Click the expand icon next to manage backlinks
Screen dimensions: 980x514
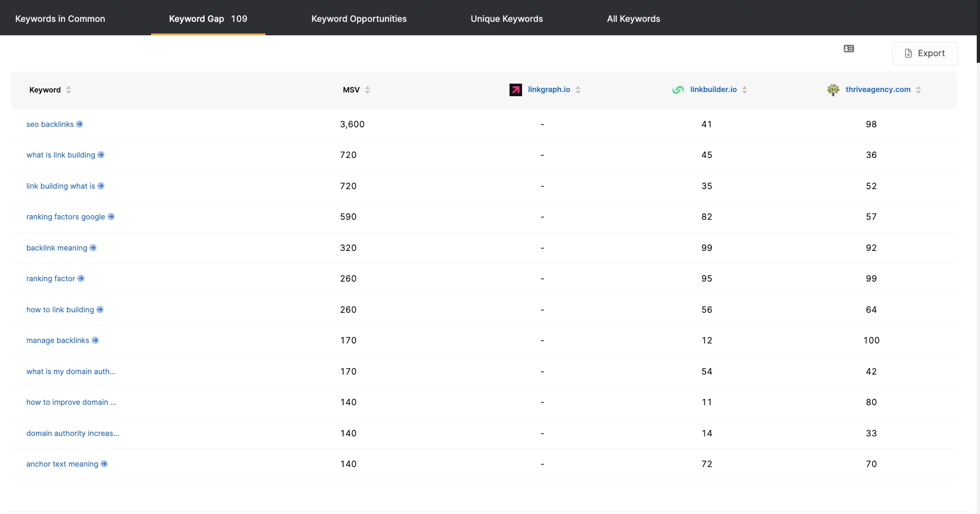point(95,340)
